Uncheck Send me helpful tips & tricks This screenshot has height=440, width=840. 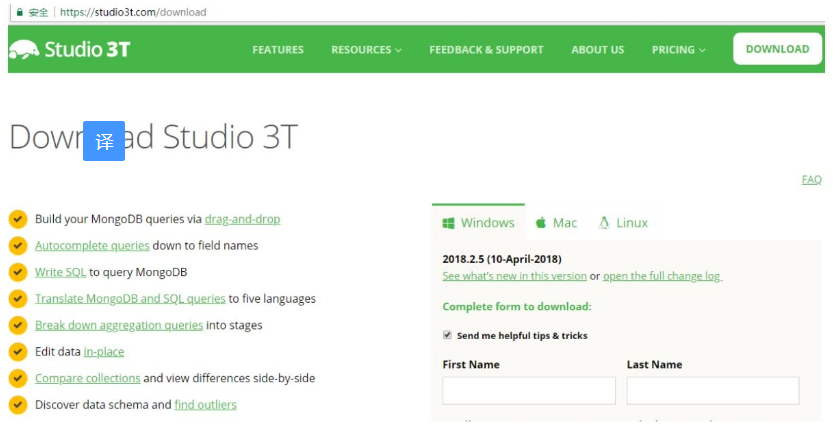[x=447, y=335]
